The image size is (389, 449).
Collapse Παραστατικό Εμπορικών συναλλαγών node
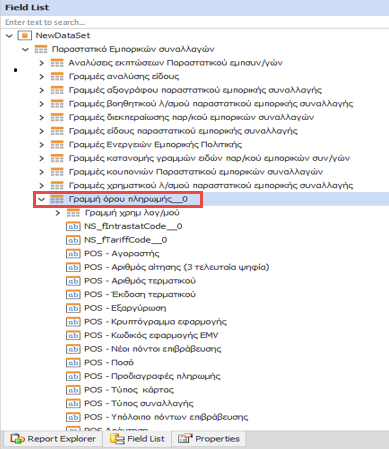25,50
